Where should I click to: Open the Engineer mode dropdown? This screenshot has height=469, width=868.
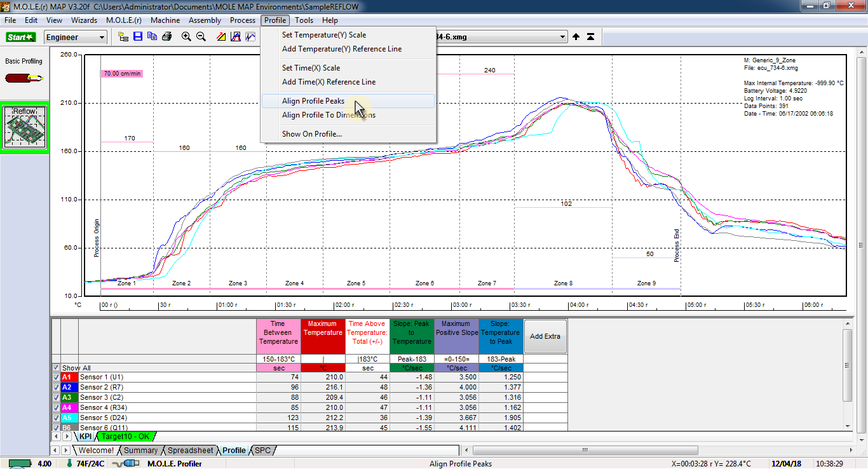point(76,37)
